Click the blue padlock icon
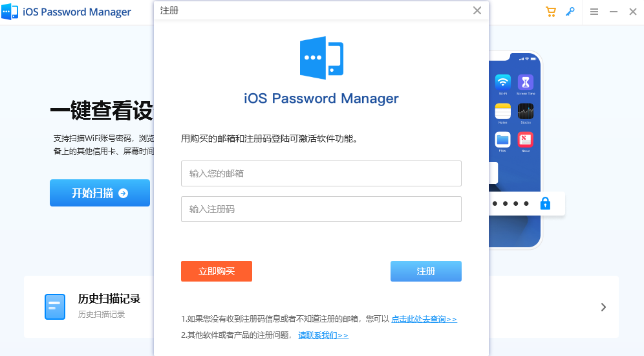Viewport: 644px width, 356px height. (x=545, y=203)
